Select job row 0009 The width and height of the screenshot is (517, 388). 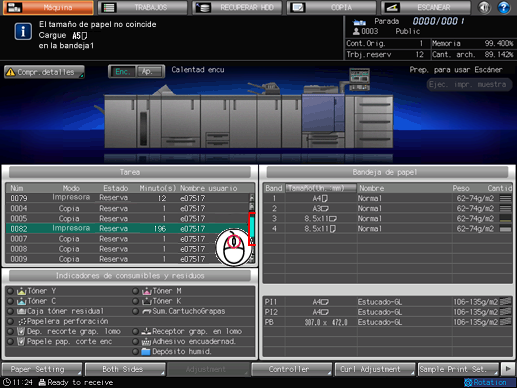[x=127, y=259]
